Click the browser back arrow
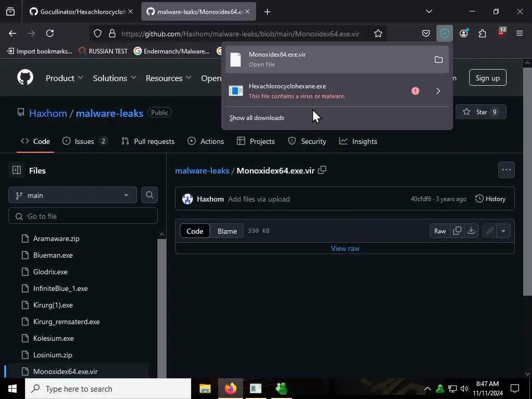Viewport: 532px width, 399px height. pyautogui.click(x=12, y=33)
